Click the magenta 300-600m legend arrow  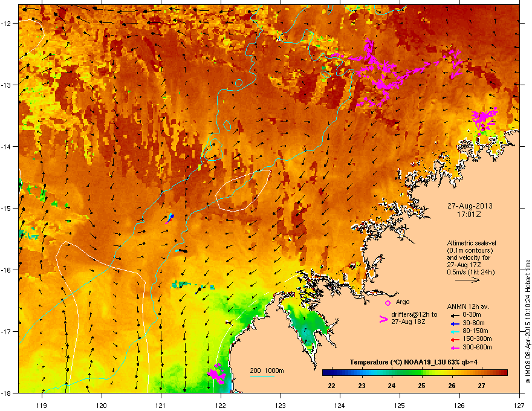(x=455, y=348)
